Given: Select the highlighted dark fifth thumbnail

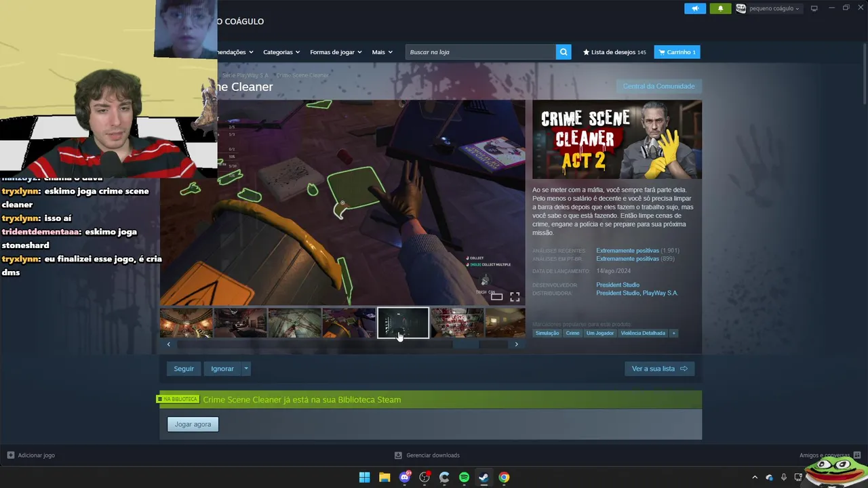Looking at the screenshot, I should 403,323.
